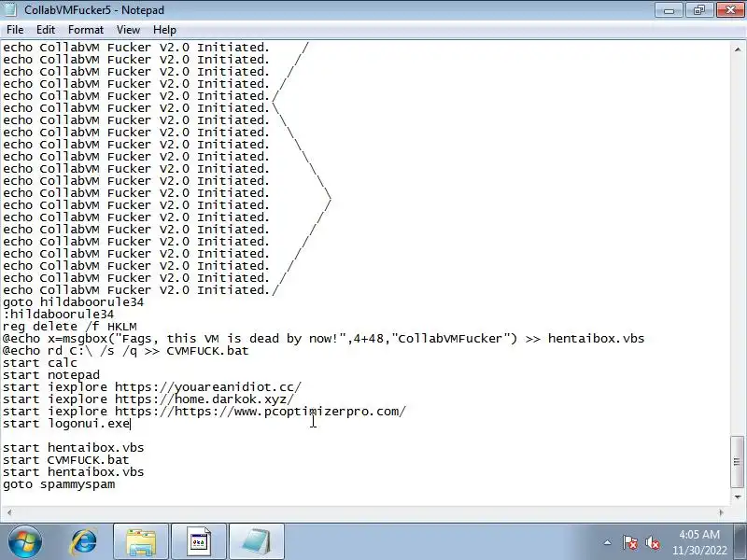Click the Notepad title bar icon
The image size is (747, 560).
tap(10, 9)
